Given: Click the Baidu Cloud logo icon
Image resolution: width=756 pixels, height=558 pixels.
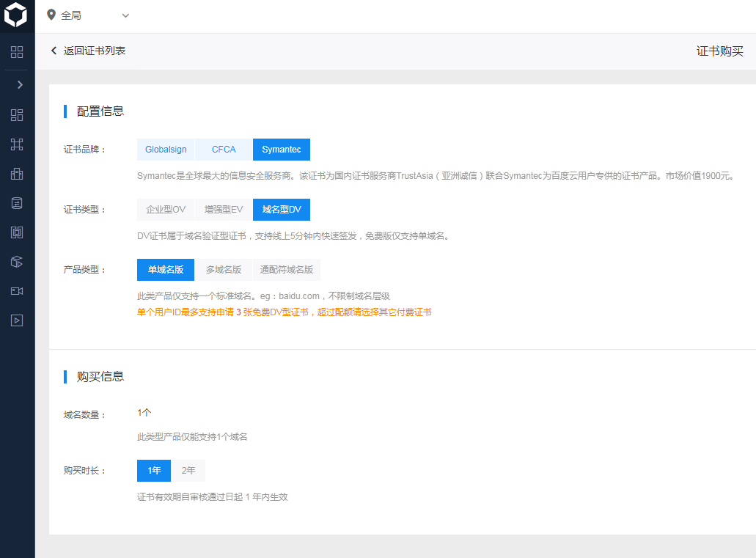Looking at the screenshot, I should (16, 15).
